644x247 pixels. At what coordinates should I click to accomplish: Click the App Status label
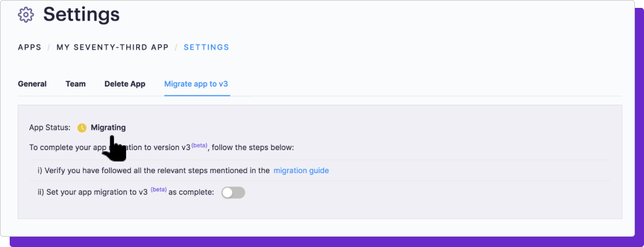pyautogui.click(x=50, y=128)
